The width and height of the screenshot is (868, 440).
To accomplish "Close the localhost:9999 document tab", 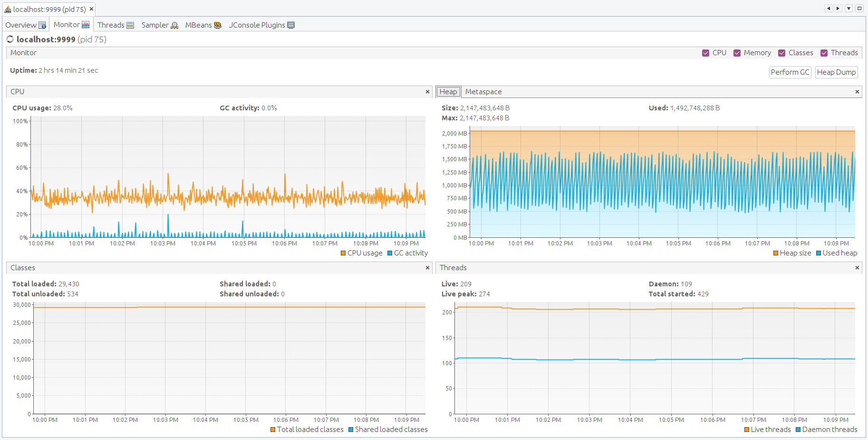I will (91, 9).
